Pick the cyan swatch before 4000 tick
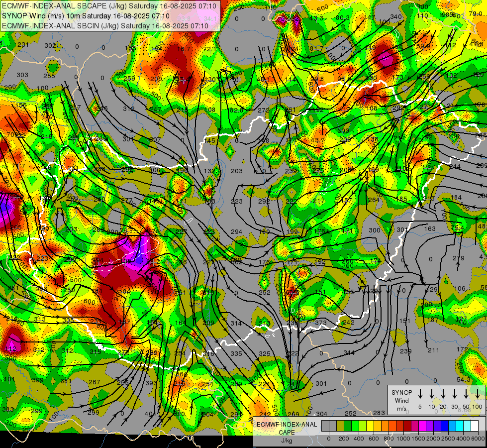 pyautogui.click(x=460, y=426)
